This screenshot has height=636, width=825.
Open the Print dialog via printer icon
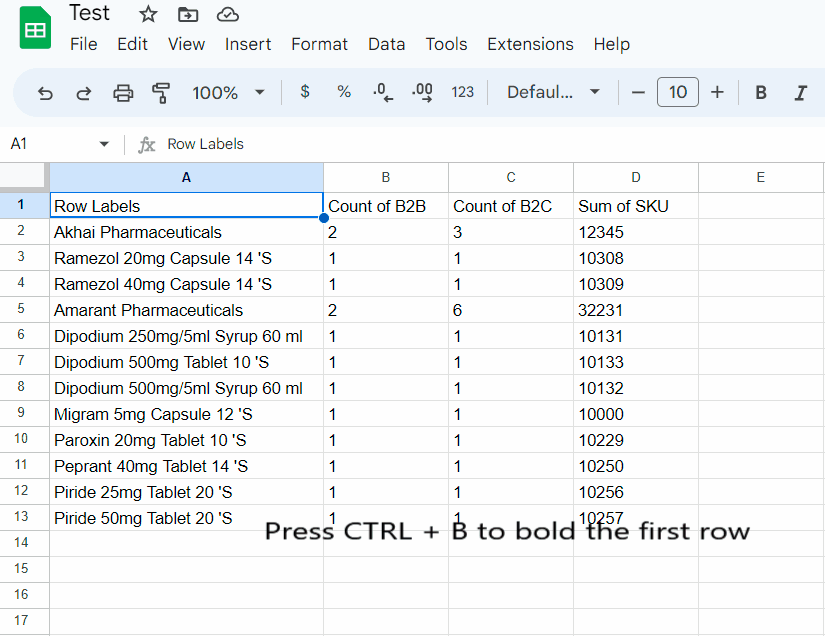pyautogui.click(x=122, y=92)
